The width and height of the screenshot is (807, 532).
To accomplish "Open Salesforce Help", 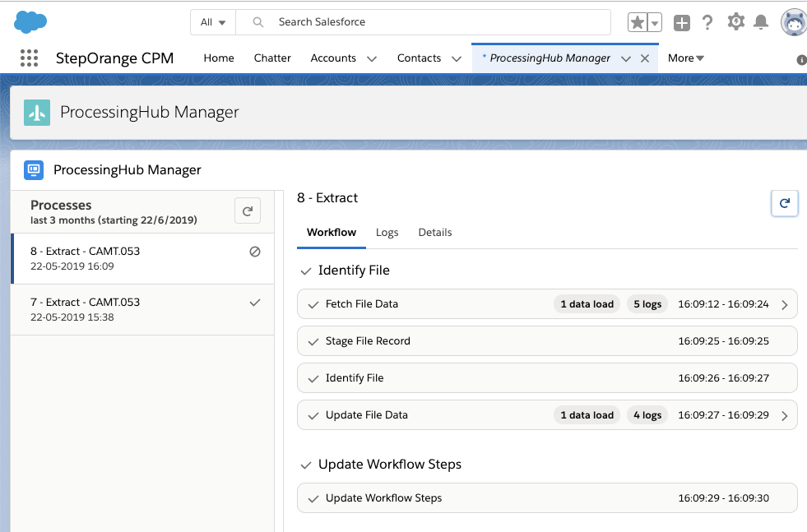I will pos(707,22).
